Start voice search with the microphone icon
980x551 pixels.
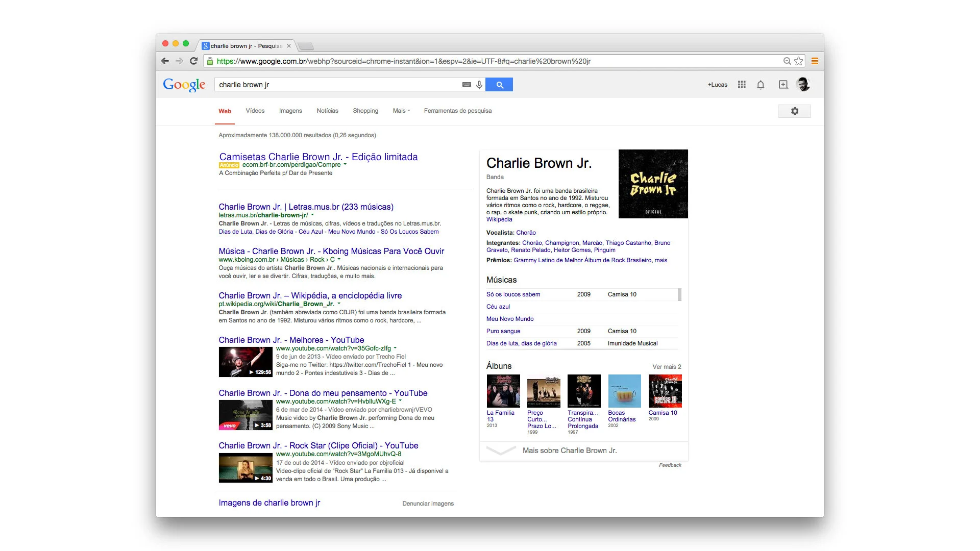479,85
